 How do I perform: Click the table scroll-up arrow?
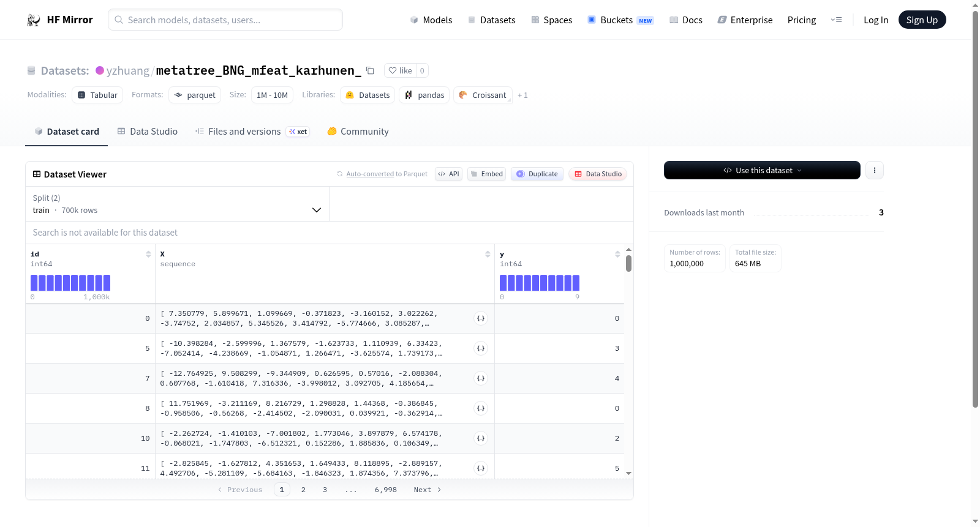pyautogui.click(x=628, y=250)
